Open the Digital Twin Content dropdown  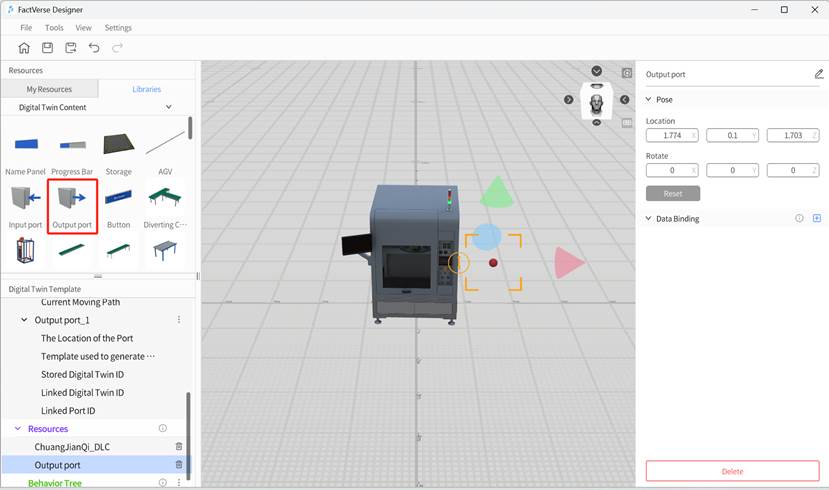pos(95,107)
